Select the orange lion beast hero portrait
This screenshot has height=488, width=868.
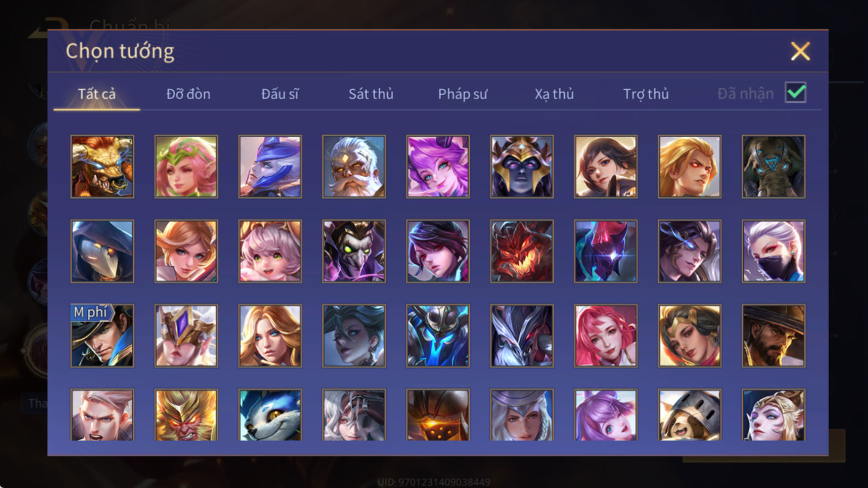click(x=102, y=167)
